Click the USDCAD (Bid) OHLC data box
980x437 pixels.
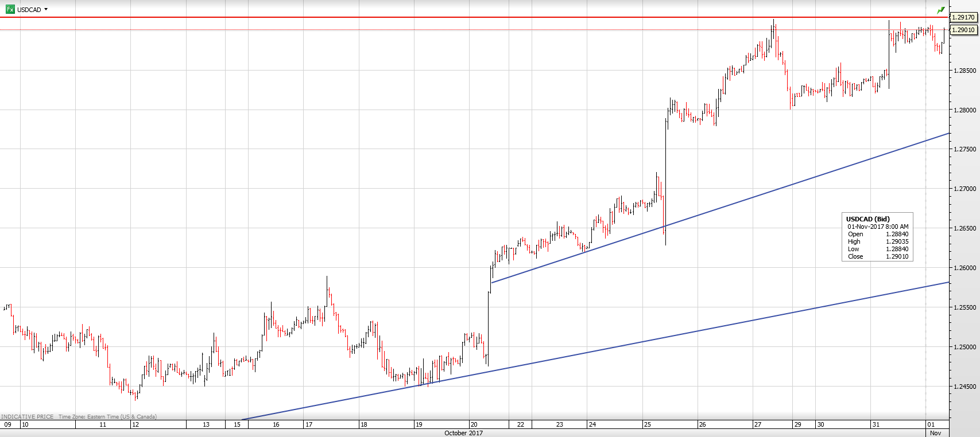877,237
